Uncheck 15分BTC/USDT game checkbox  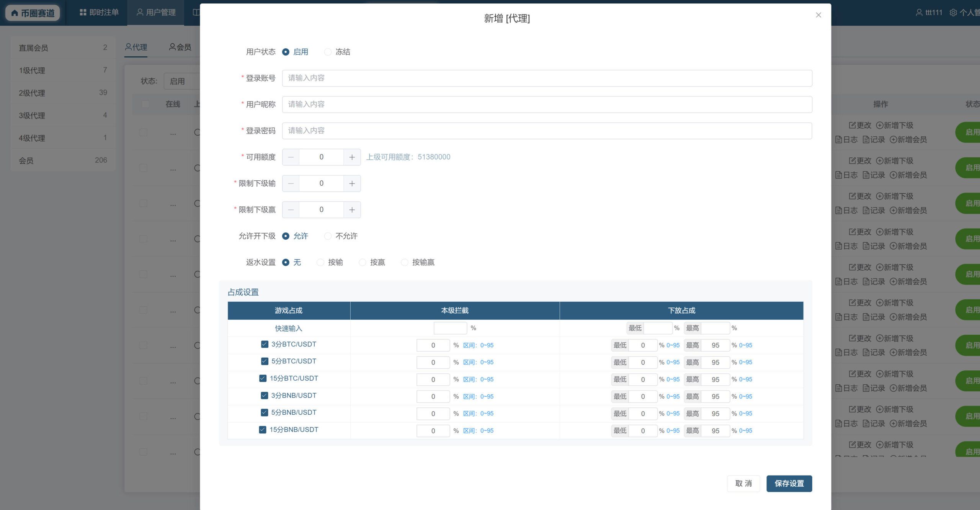pos(263,378)
